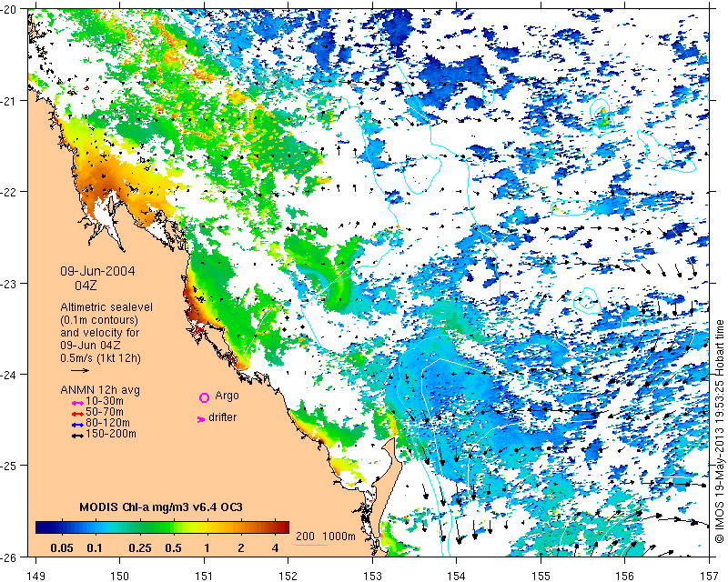Click the '154' longitude axis label
Image resolution: width=728 pixels, height=582 pixels.
click(457, 576)
